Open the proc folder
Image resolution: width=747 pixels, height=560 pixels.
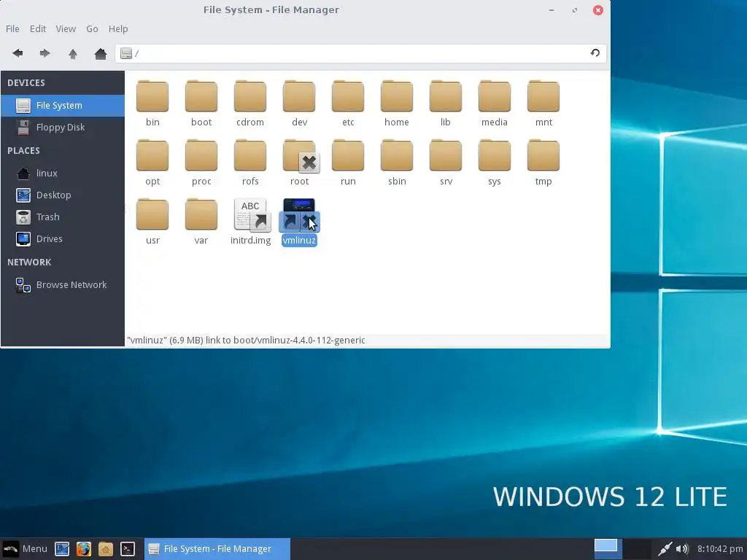point(201,163)
